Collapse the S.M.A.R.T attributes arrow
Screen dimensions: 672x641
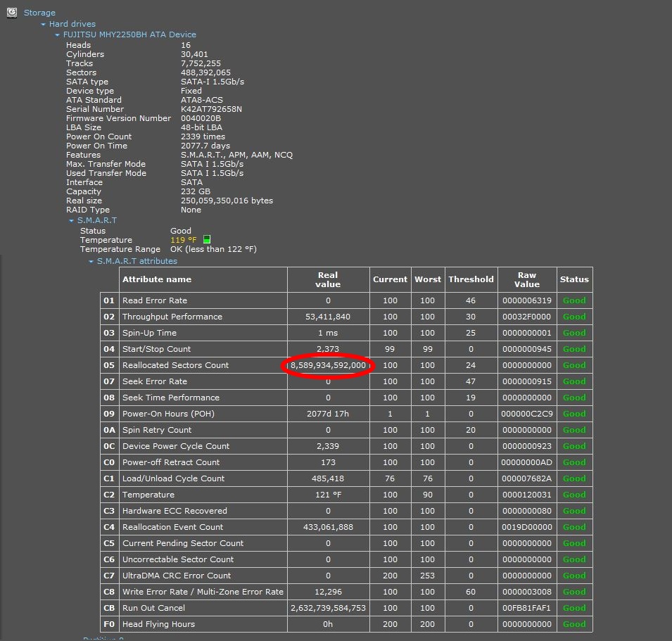[x=91, y=261]
